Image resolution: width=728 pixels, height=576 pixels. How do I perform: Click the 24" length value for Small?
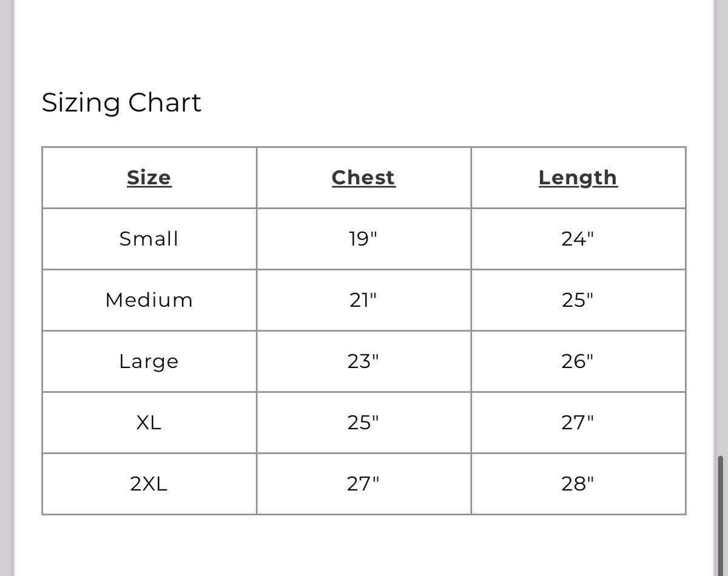[578, 239]
